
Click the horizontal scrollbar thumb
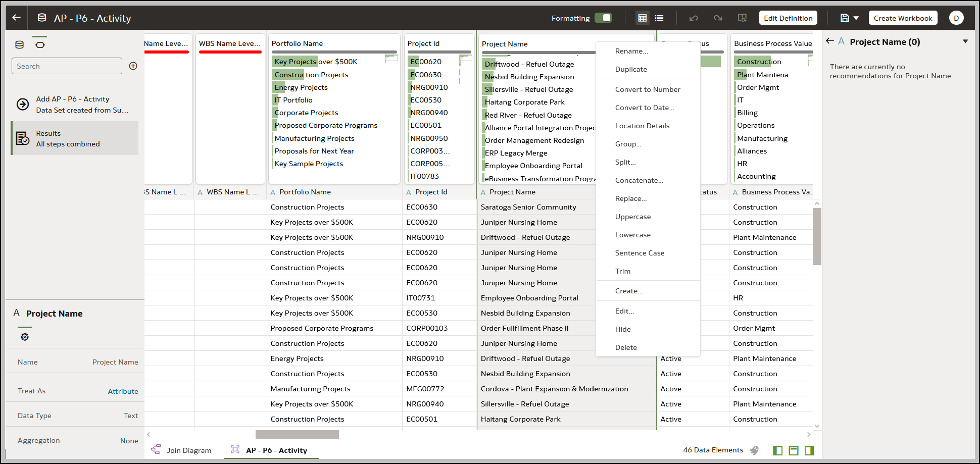pos(297,434)
